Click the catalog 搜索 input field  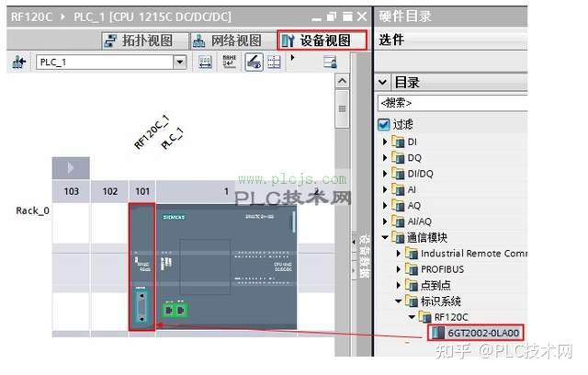(452, 103)
